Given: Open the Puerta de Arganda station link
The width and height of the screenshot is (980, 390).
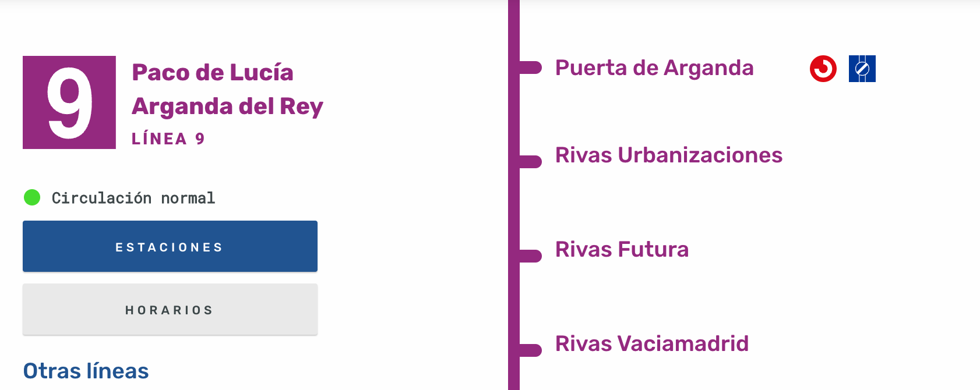Looking at the screenshot, I should [x=654, y=68].
